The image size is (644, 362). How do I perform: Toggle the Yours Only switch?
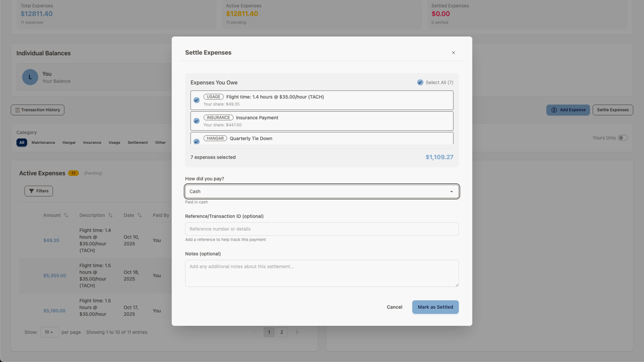tap(622, 138)
